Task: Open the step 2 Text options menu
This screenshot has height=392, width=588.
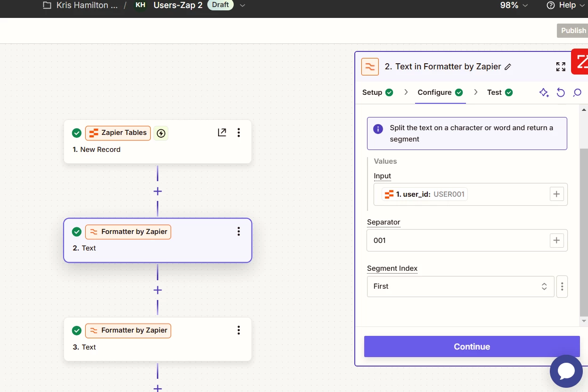Action: 239,232
